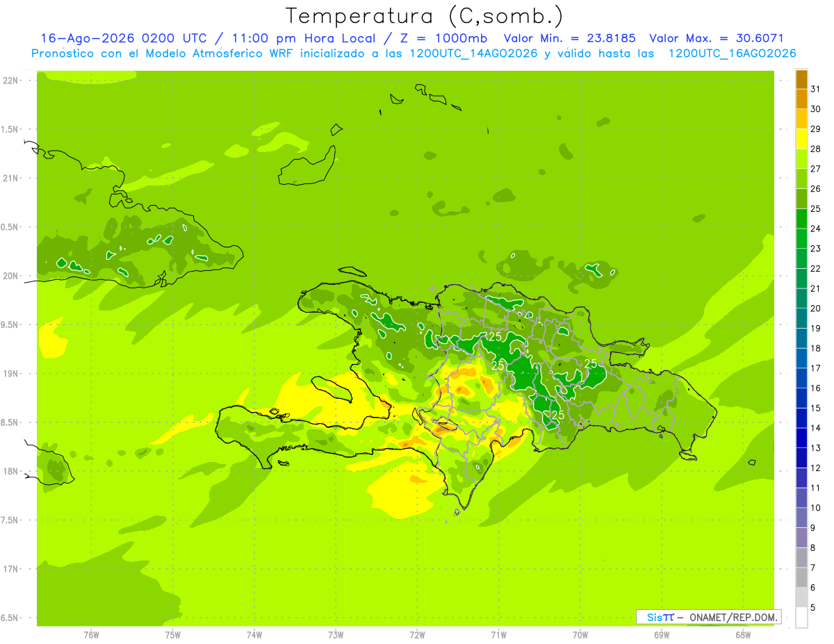The height and width of the screenshot is (644, 834).
Task: Click the legend swatch between 20 and 21
Action: coord(801,299)
